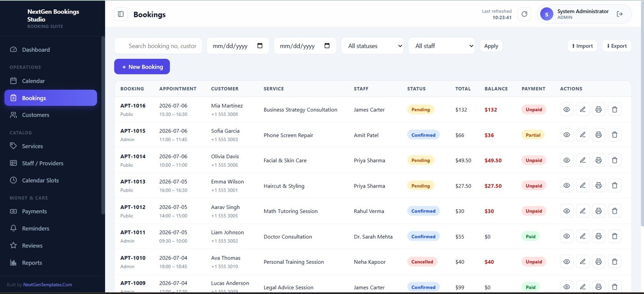Open the All statuses dropdown
Screen dimensions: 644x294
click(x=372, y=46)
